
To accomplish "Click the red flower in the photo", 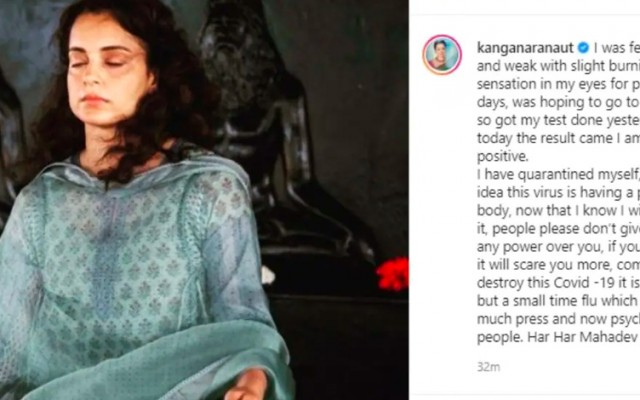I will (x=392, y=274).
